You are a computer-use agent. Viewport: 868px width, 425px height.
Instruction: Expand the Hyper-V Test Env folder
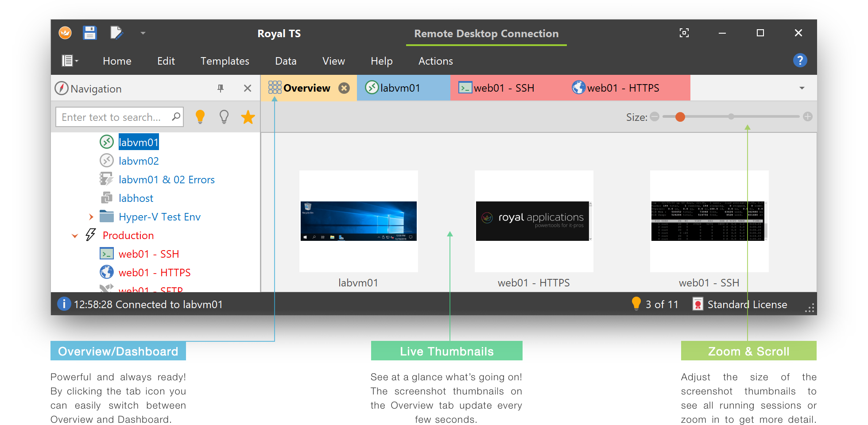coord(91,217)
